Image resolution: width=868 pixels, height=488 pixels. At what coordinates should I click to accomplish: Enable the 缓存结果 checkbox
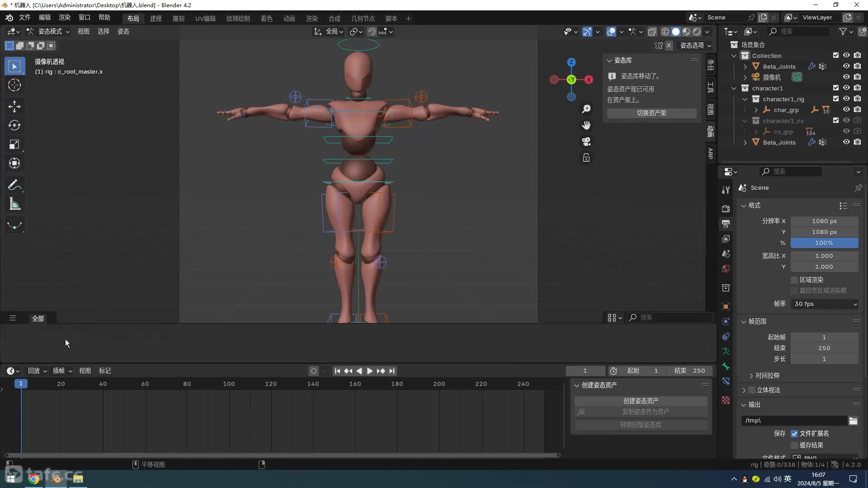click(794, 445)
